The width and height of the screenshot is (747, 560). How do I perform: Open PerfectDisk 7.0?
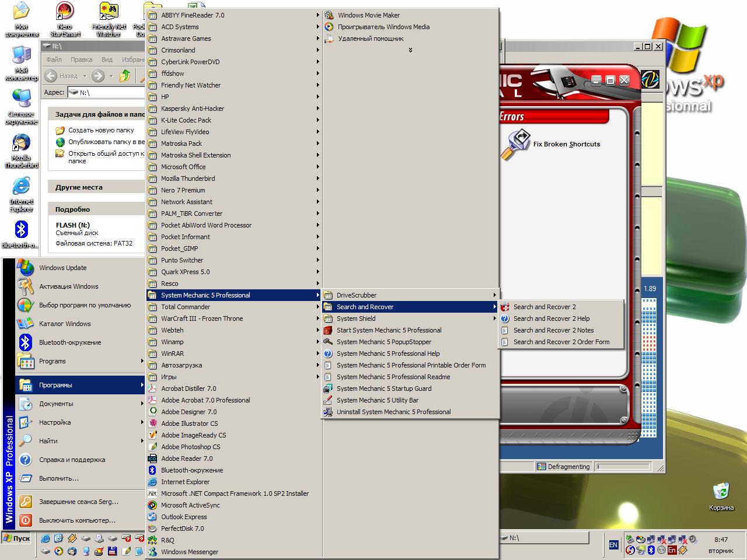(234, 528)
